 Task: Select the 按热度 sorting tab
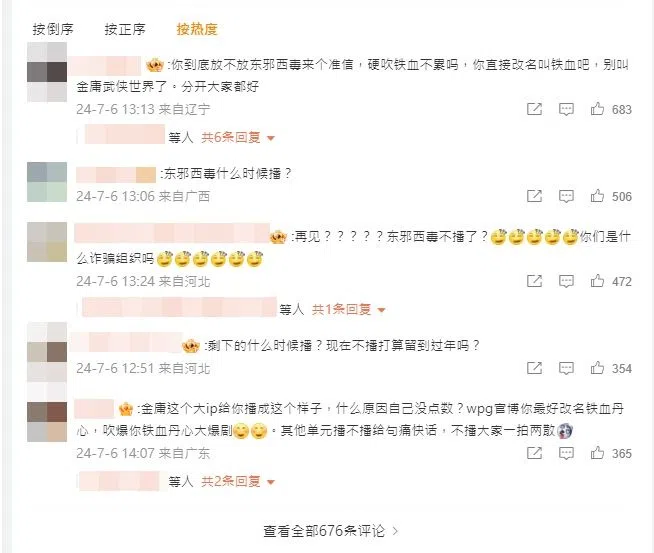pyautogui.click(x=197, y=29)
